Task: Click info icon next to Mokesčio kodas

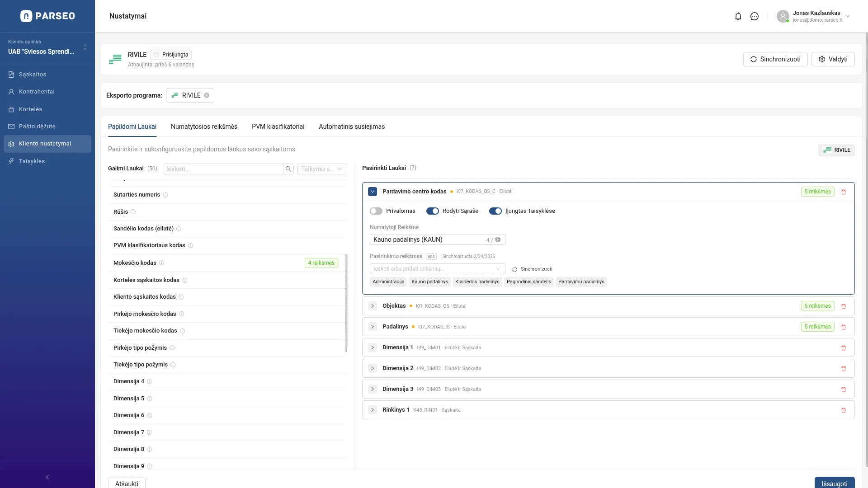Action: point(162,263)
